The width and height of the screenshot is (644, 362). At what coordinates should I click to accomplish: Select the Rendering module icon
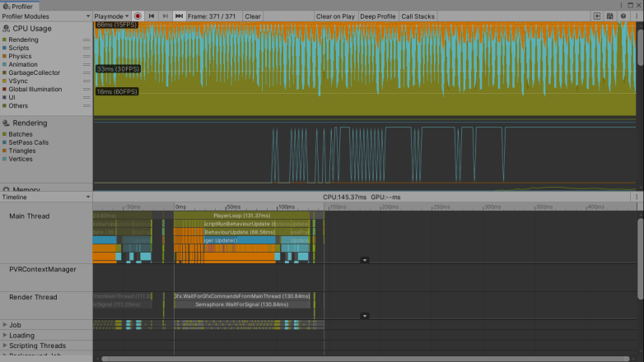click(x=6, y=123)
